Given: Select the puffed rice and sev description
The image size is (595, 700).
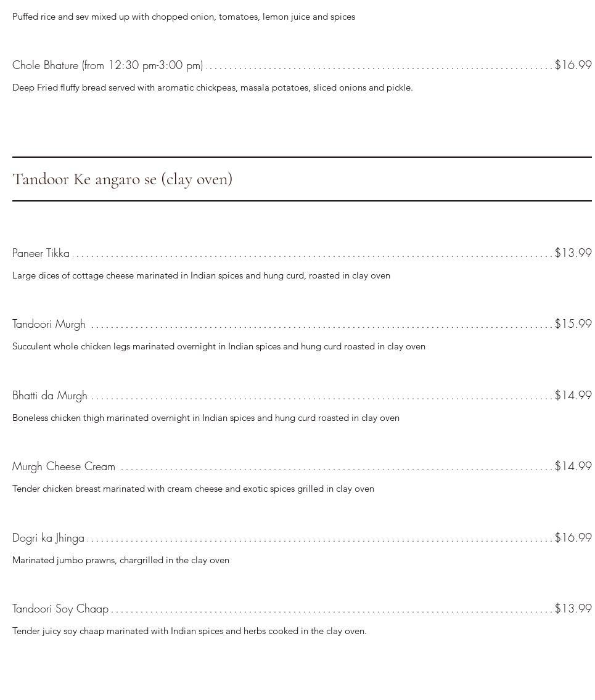Looking at the screenshot, I should pyautogui.click(x=184, y=17).
